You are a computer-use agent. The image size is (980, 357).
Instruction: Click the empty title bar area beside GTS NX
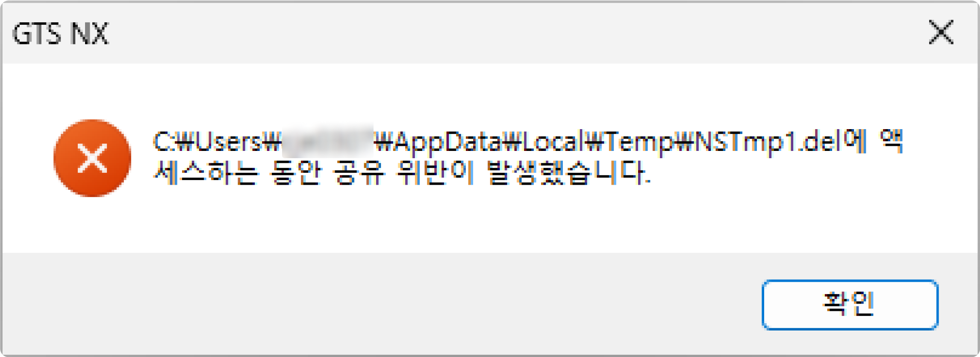513,33
